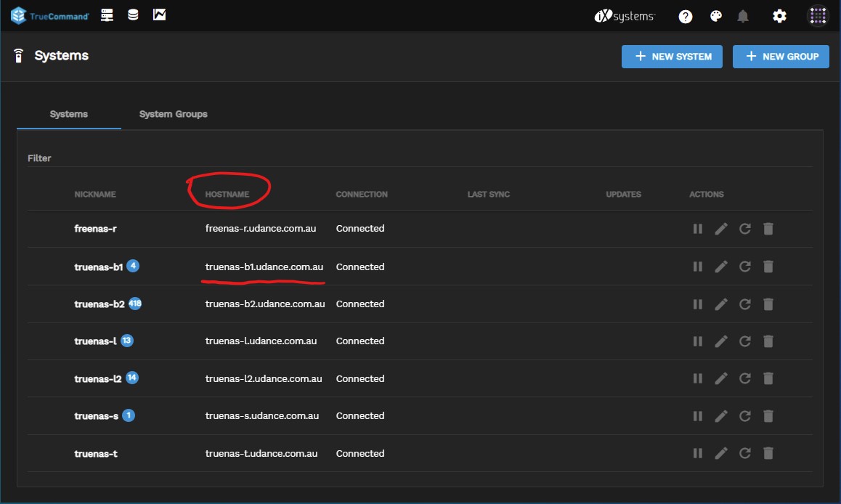Open the iXsystems link

click(625, 16)
